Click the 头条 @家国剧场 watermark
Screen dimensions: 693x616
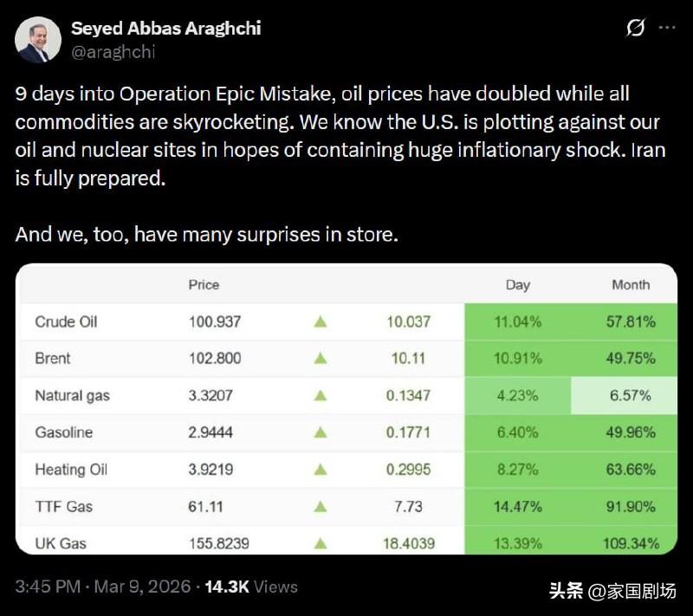pyautogui.click(x=612, y=592)
